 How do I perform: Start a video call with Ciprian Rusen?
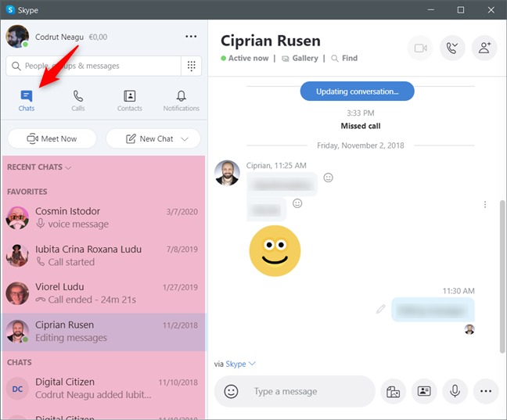421,48
